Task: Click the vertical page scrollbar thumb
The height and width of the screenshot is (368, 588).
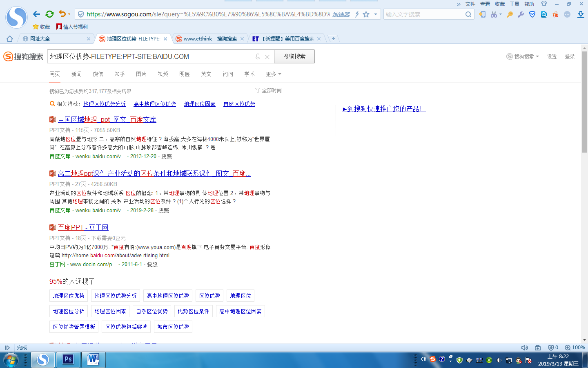Action: pos(585,102)
